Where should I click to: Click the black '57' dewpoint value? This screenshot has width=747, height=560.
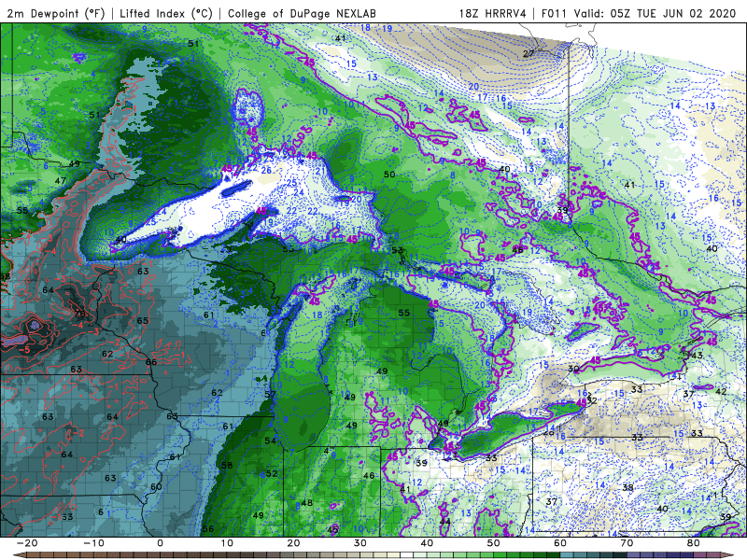tap(270, 394)
